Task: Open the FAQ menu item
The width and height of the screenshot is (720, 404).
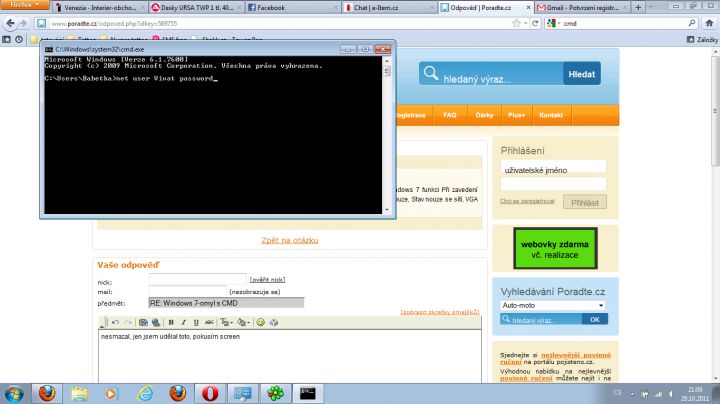Action: (x=450, y=115)
